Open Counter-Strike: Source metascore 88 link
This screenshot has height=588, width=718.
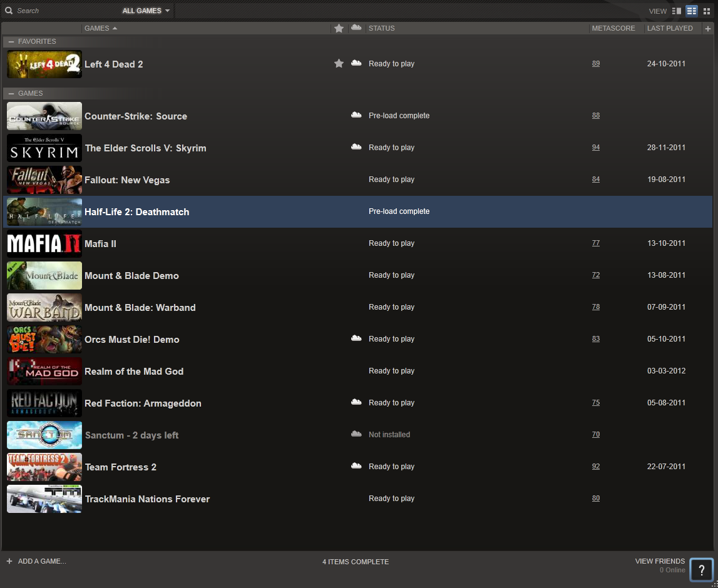click(x=596, y=115)
